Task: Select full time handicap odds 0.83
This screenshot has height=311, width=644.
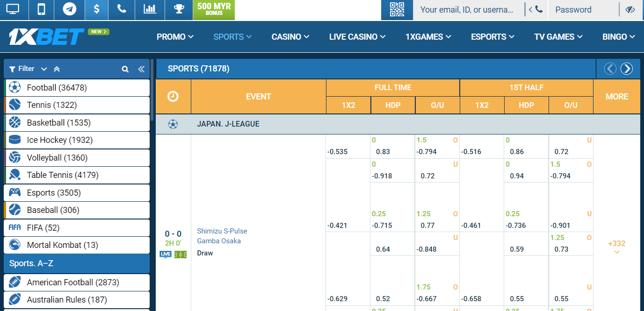Action: click(383, 152)
